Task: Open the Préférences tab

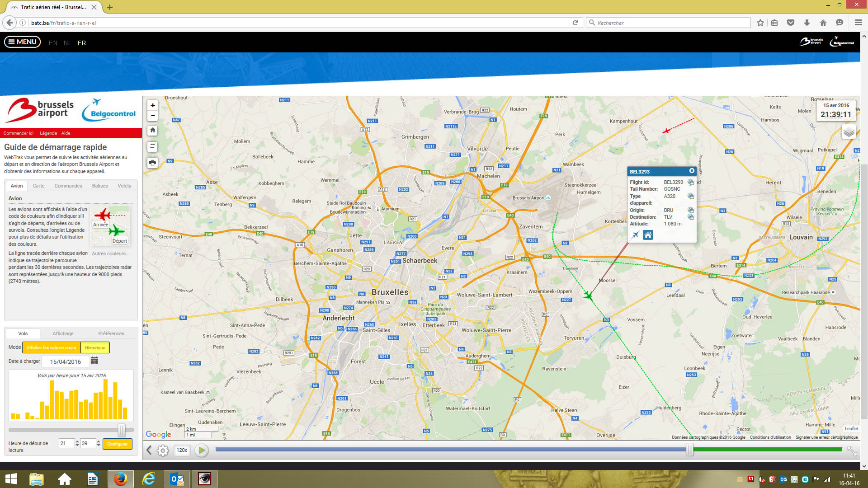Action: pos(111,333)
